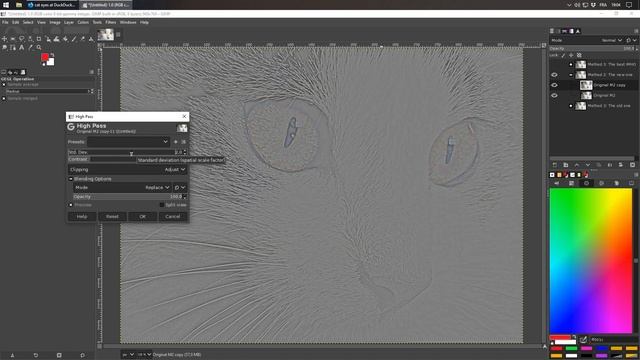The height and width of the screenshot is (360, 640).
Task: Swap foreground and background colors
Action: coord(53,55)
